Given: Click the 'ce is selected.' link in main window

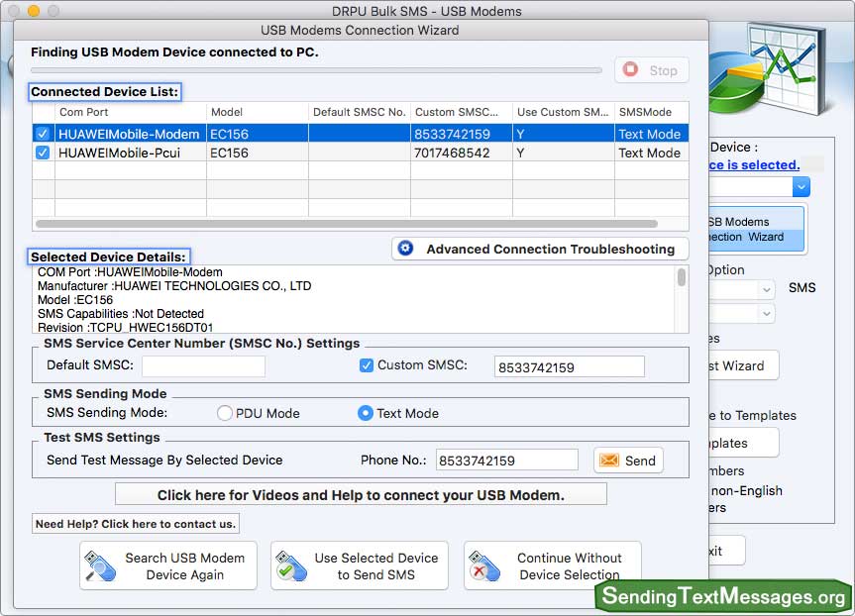Looking at the screenshot, I should click(754, 164).
